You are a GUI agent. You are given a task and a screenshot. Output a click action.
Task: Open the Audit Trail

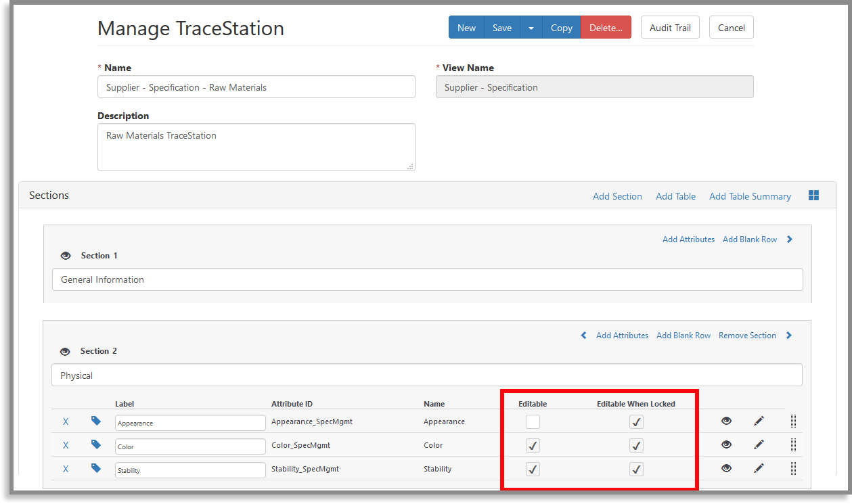pyautogui.click(x=670, y=28)
